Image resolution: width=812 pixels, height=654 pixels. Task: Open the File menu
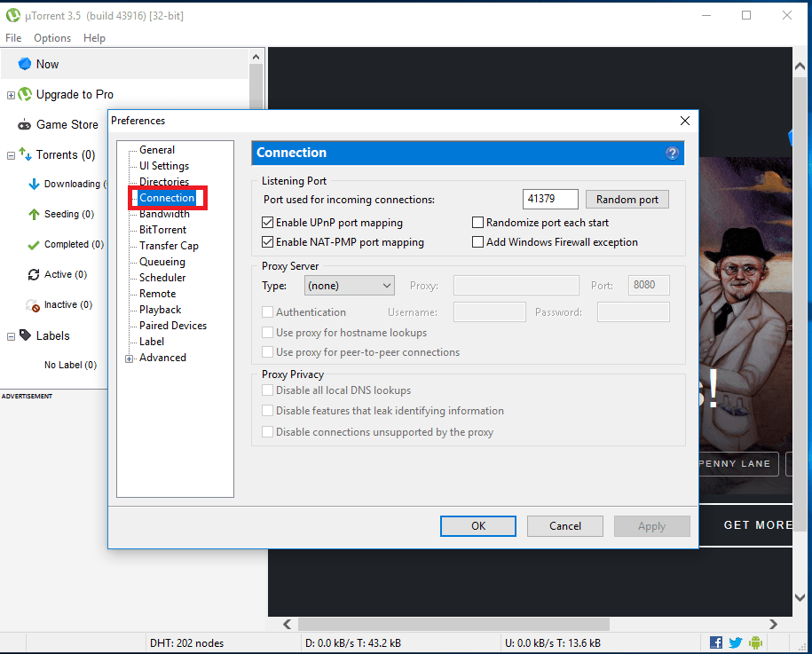click(x=13, y=38)
